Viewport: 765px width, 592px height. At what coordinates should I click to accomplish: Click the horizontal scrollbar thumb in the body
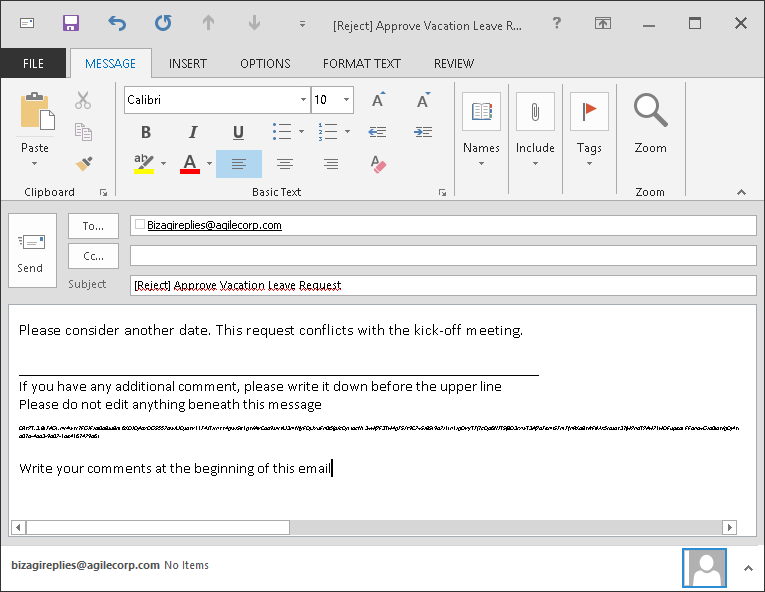[158, 527]
